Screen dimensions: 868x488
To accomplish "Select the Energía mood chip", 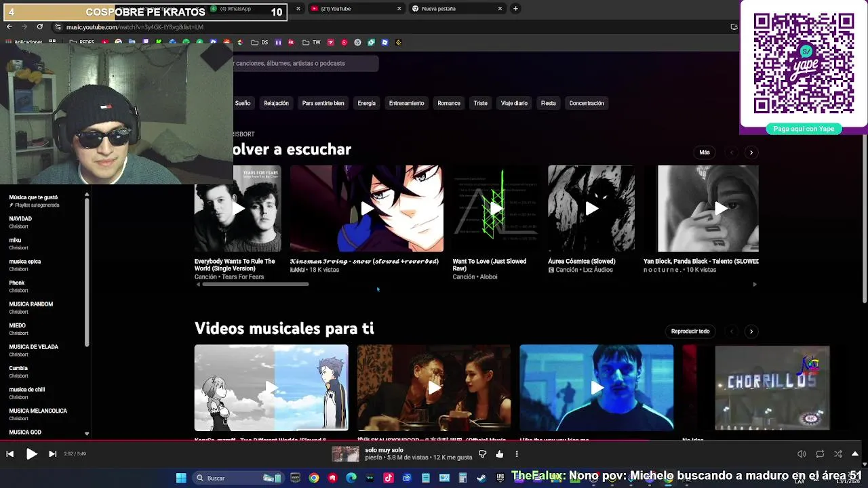I will click(x=366, y=103).
